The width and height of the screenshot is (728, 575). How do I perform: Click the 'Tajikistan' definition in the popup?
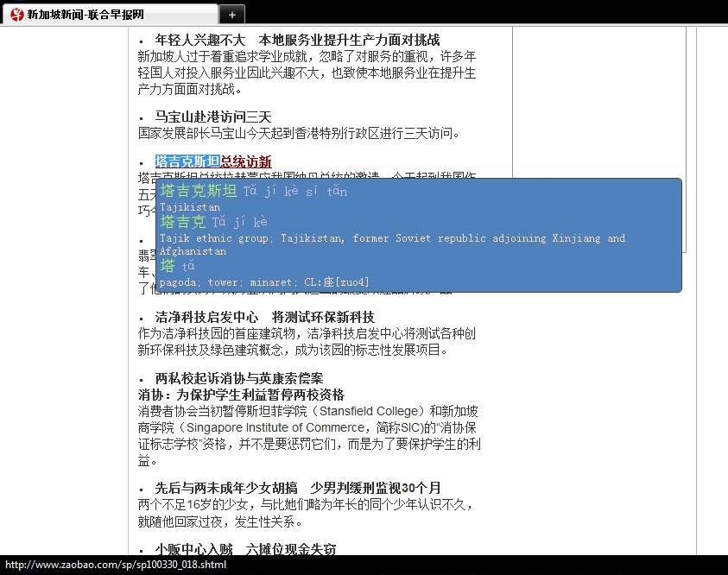click(190, 207)
